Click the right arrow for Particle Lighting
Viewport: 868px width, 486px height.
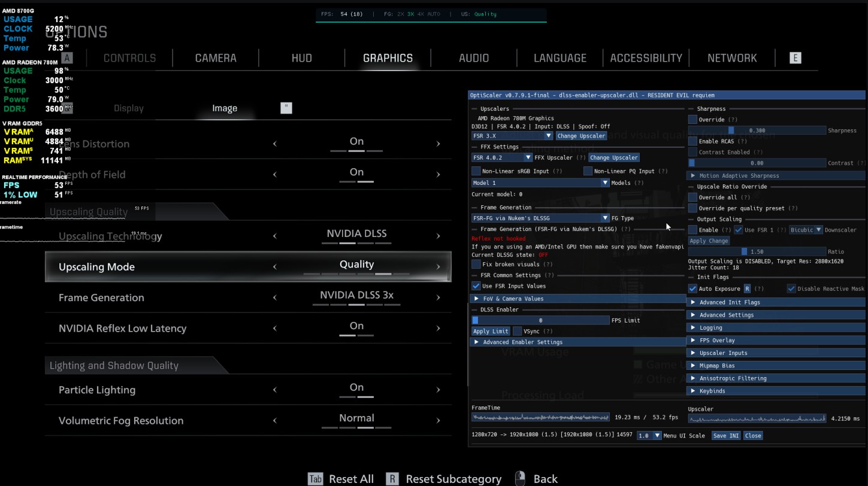(438, 390)
